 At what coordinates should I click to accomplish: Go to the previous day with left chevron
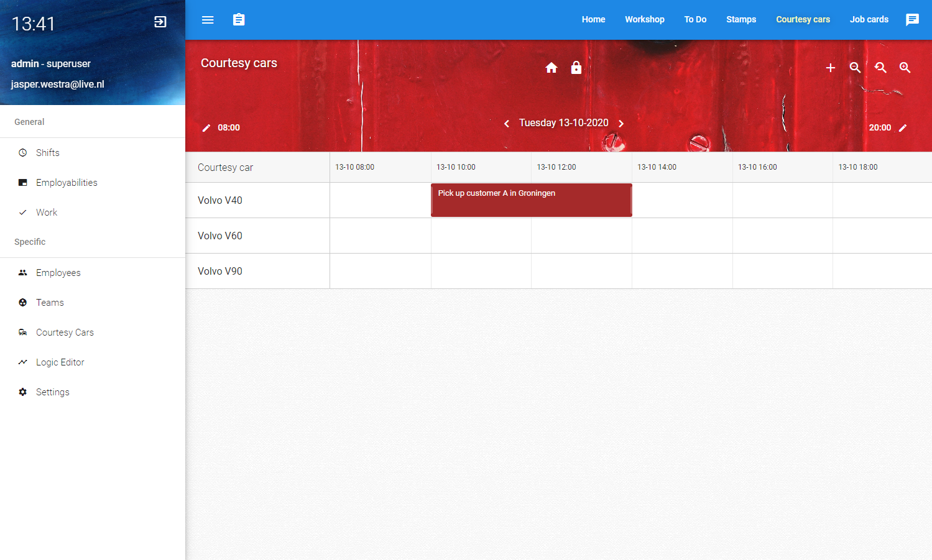tap(507, 124)
